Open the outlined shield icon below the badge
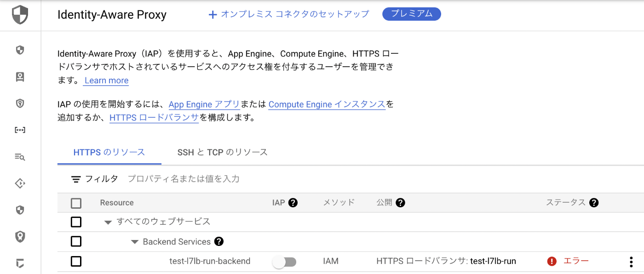Image resolution: width=644 pixels, height=274 pixels. pos(20,103)
